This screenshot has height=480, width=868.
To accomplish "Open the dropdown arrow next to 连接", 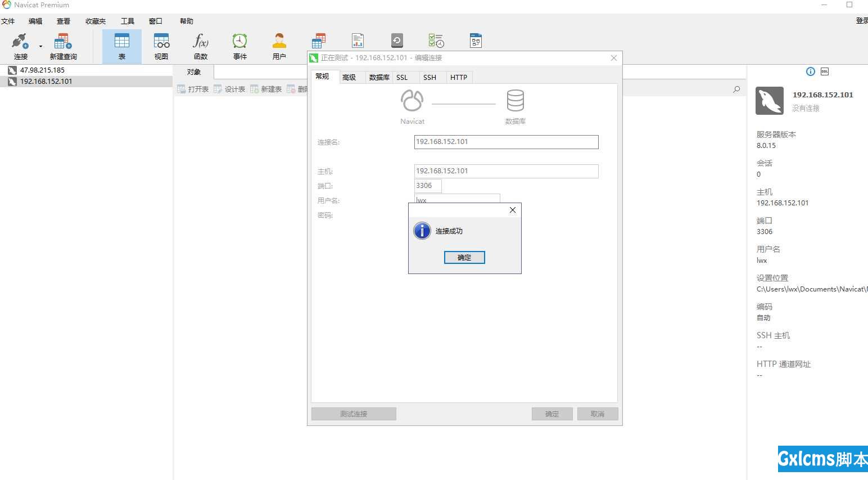I will pyautogui.click(x=40, y=46).
